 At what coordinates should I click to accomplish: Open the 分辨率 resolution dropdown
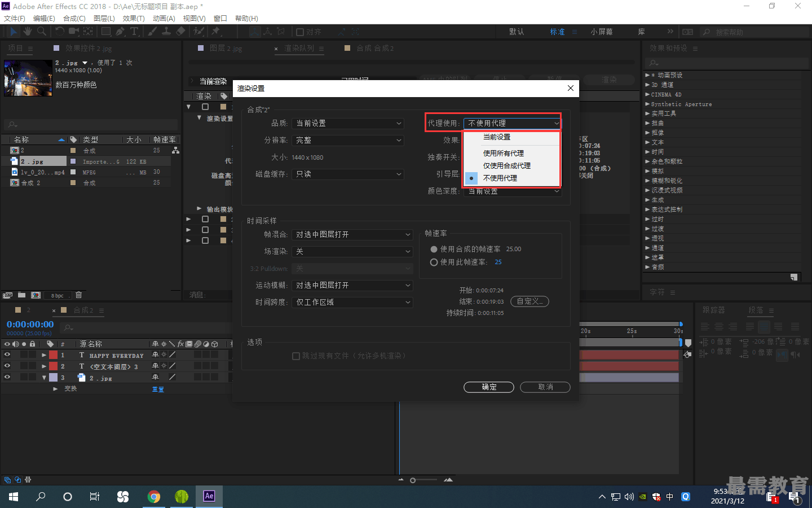[348, 140]
